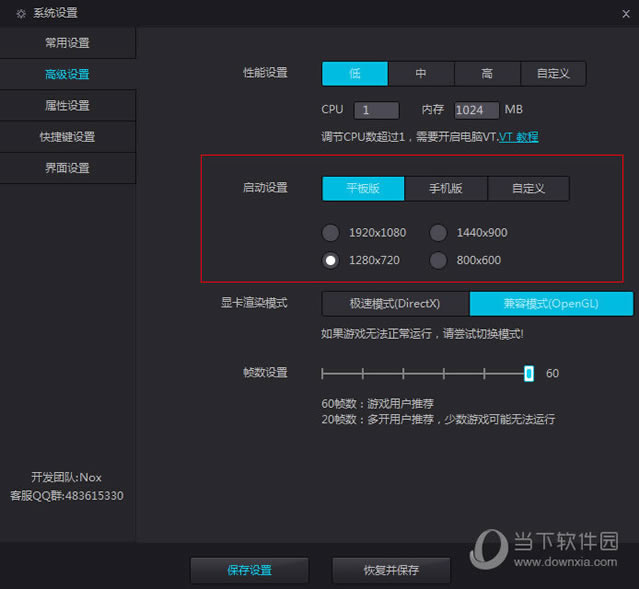Viewport: 639px width, 589px height.
Task: Click the 保存设置 button
Action: (x=249, y=570)
